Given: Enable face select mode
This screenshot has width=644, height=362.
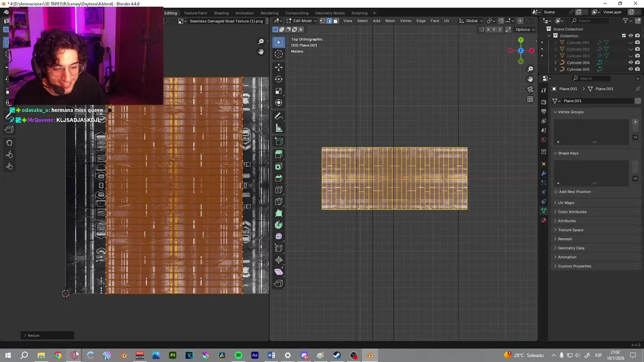Looking at the screenshot, I should [x=336, y=21].
